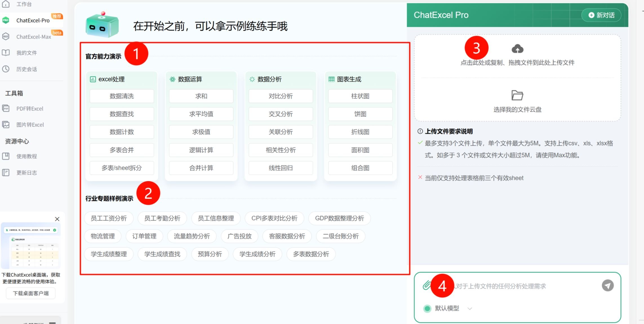Click the cloud upload icon
Screen dimensions: 644x324
click(517, 49)
